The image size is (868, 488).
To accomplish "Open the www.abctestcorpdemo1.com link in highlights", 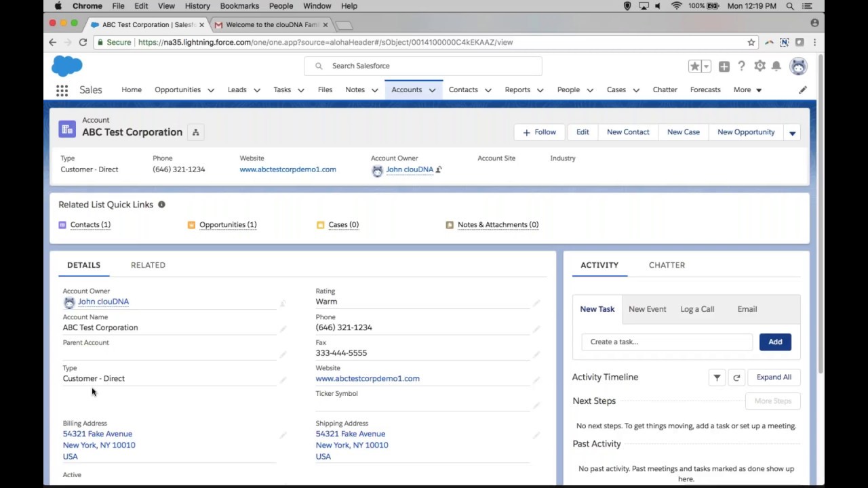I will point(288,169).
